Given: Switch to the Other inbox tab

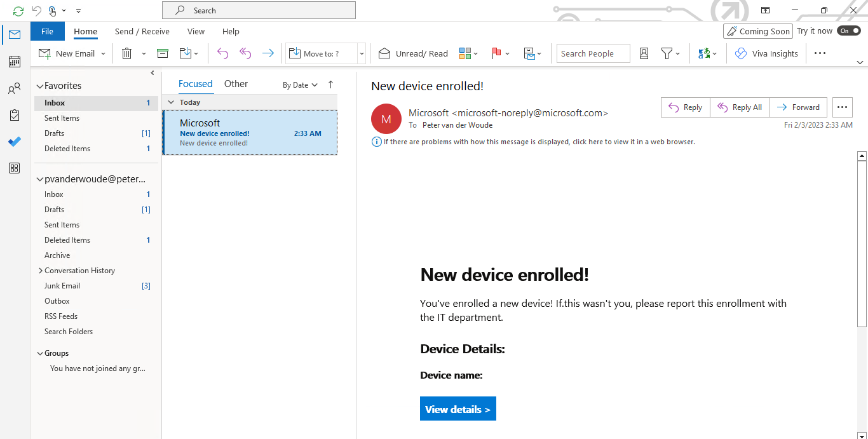Looking at the screenshot, I should 236,84.
